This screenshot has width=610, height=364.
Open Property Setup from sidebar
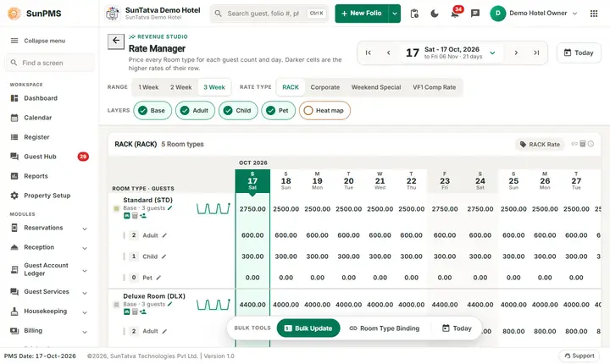pyautogui.click(x=49, y=196)
